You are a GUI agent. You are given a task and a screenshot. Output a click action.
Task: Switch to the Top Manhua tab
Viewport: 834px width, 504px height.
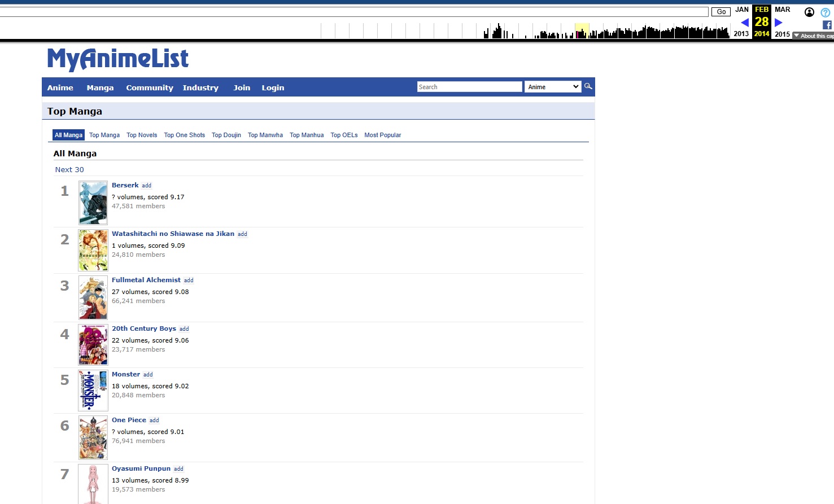coord(307,135)
